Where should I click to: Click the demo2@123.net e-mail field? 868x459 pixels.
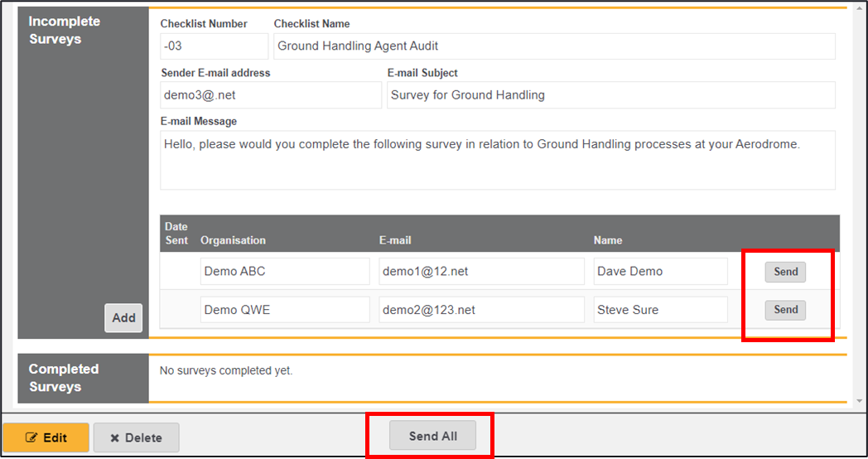tap(481, 310)
